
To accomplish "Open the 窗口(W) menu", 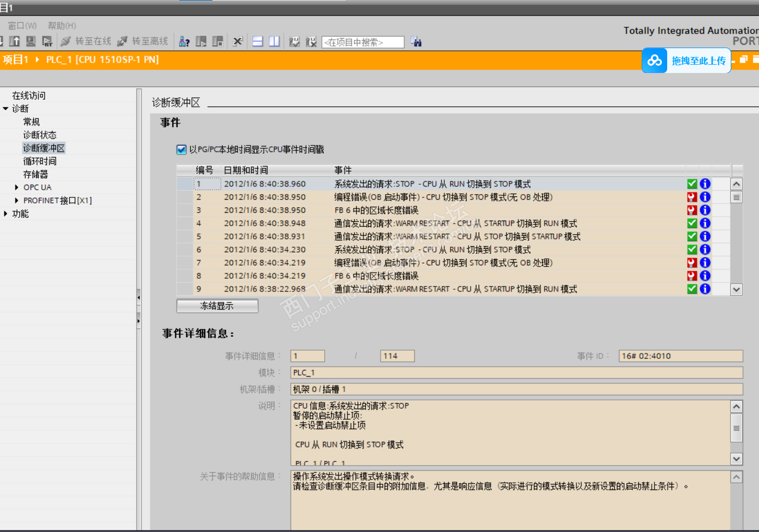I will coord(22,25).
